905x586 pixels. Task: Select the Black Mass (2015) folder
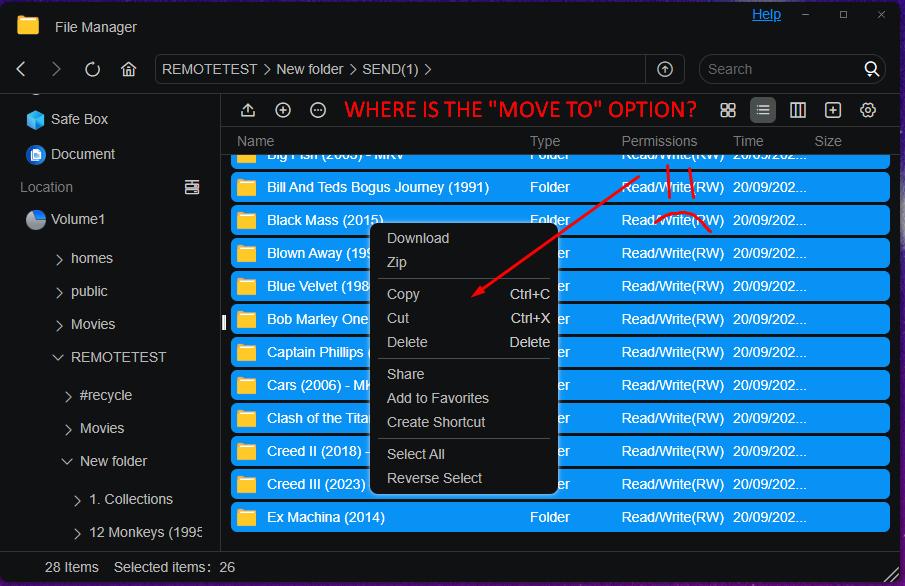(560, 220)
